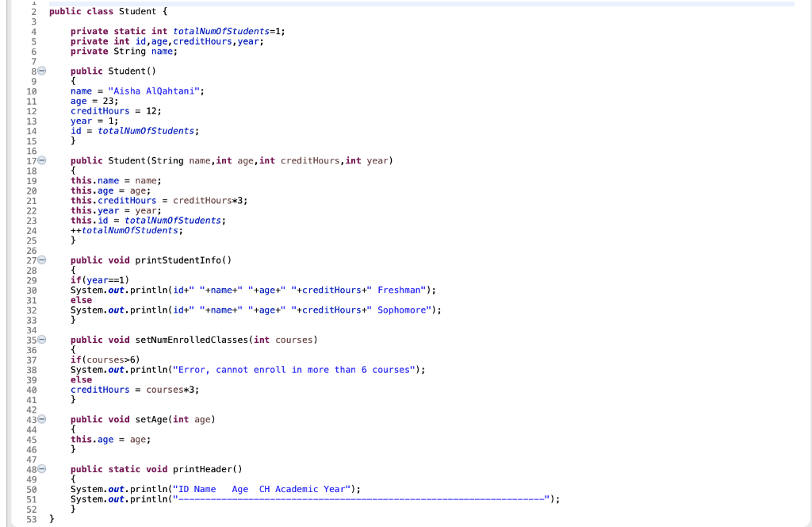Viewport: 812px width, 527px height.
Task: Collapse the setNumEnrolledClasses method body
Action: coord(41,340)
